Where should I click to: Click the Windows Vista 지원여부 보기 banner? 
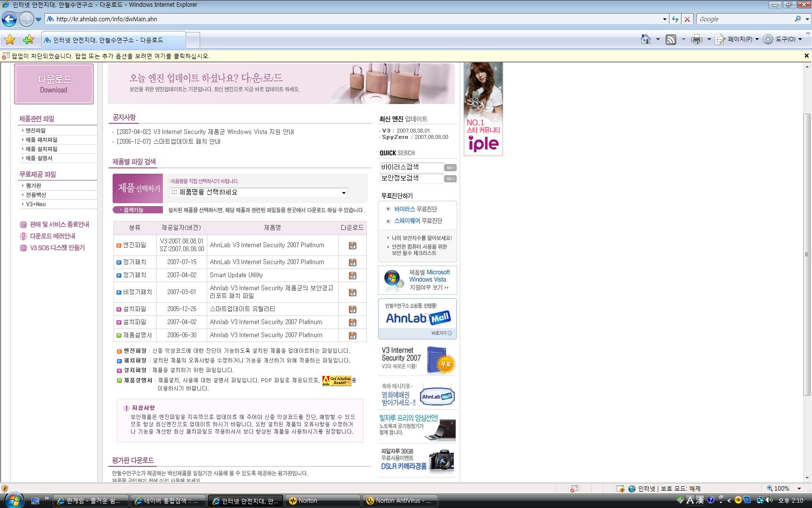(x=417, y=280)
